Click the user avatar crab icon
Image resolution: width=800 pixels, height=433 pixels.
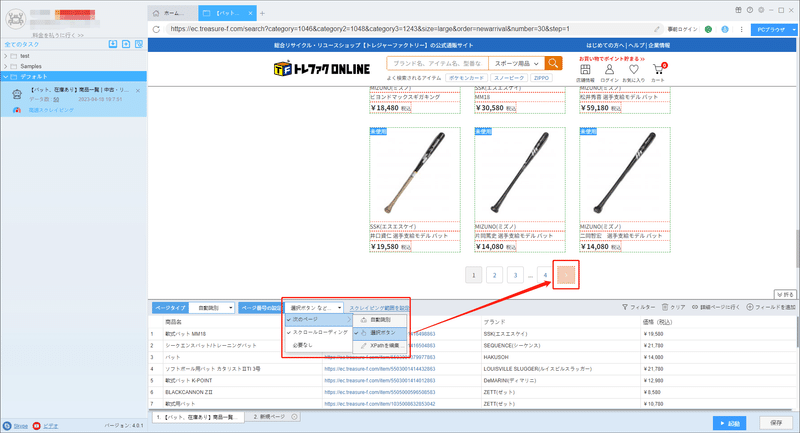(x=16, y=19)
